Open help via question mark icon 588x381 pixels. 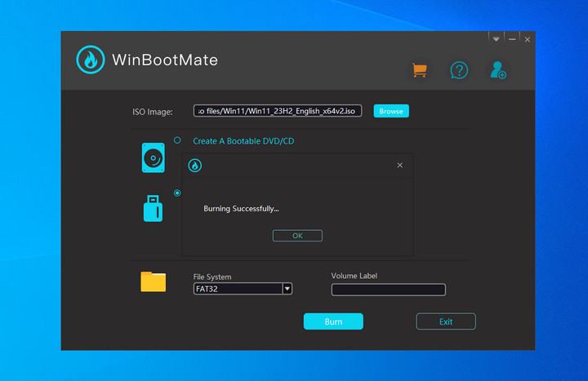click(x=459, y=70)
